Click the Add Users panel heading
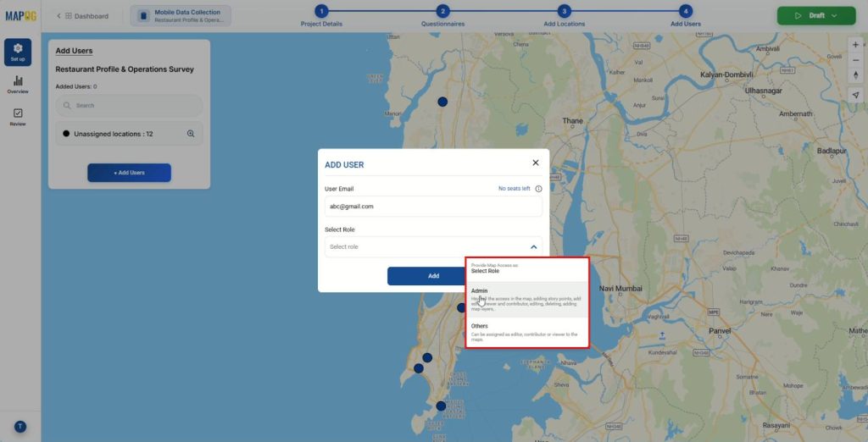This screenshot has width=868, height=442. point(74,51)
